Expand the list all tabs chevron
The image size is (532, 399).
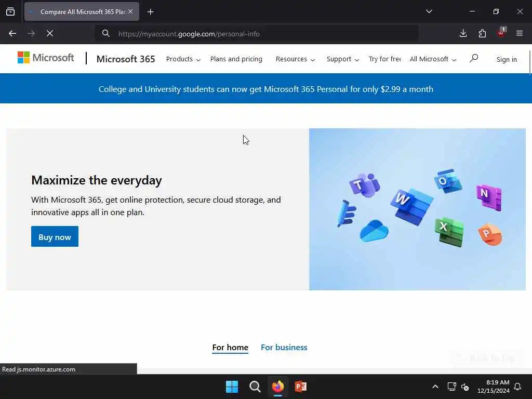(x=429, y=11)
